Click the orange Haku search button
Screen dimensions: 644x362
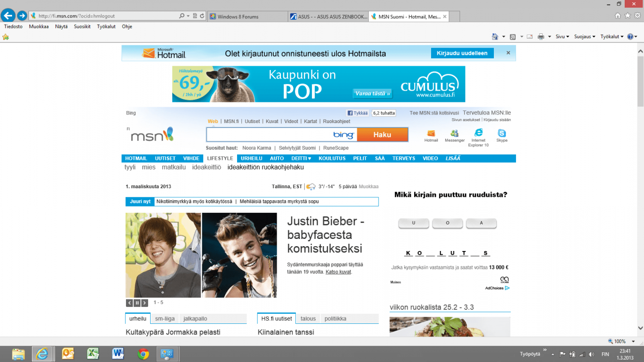pyautogui.click(x=382, y=135)
